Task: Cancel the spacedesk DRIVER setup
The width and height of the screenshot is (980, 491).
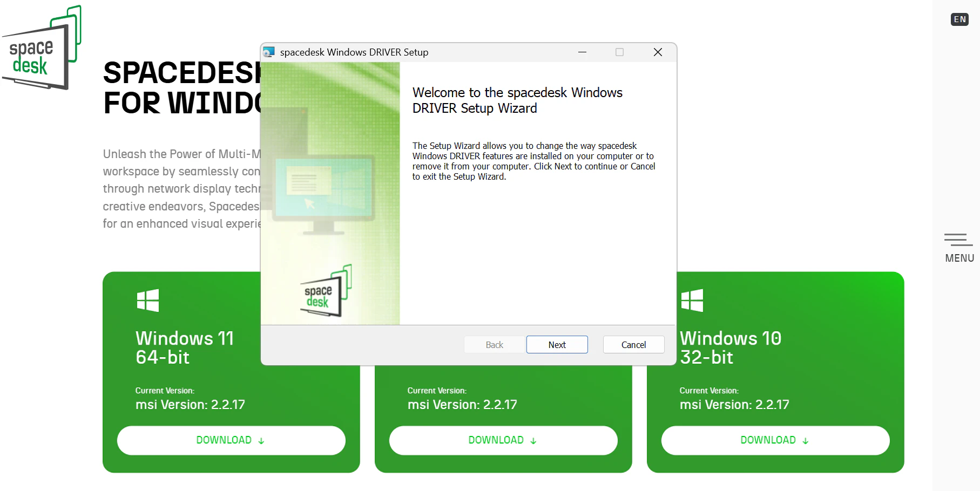Action: (x=633, y=345)
